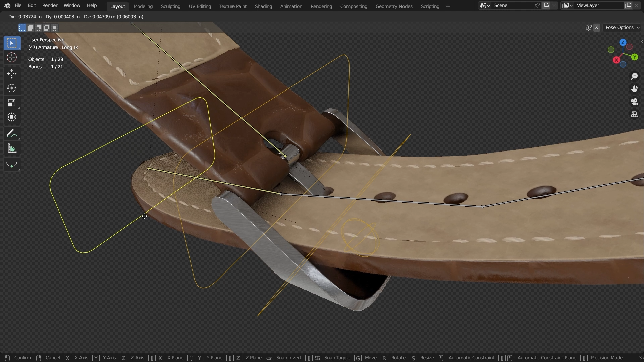The image size is (644, 362).
Task: Click the zoom view magnifier icon
Action: 634,76
